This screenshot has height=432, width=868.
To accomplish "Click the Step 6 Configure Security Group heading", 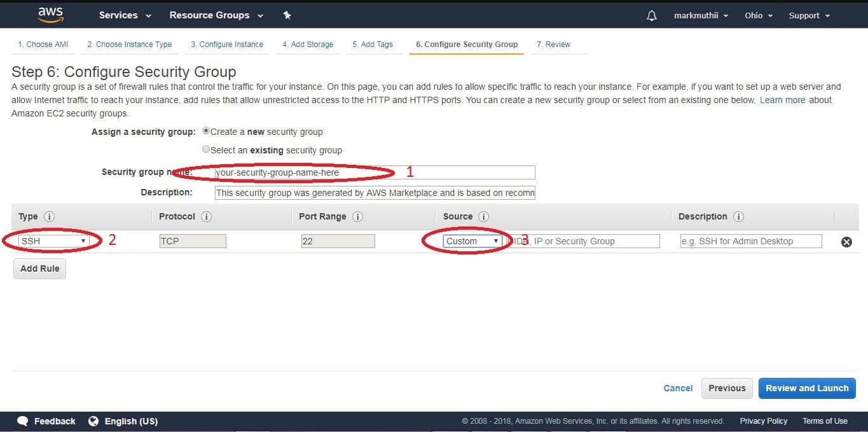I will point(124,72).
